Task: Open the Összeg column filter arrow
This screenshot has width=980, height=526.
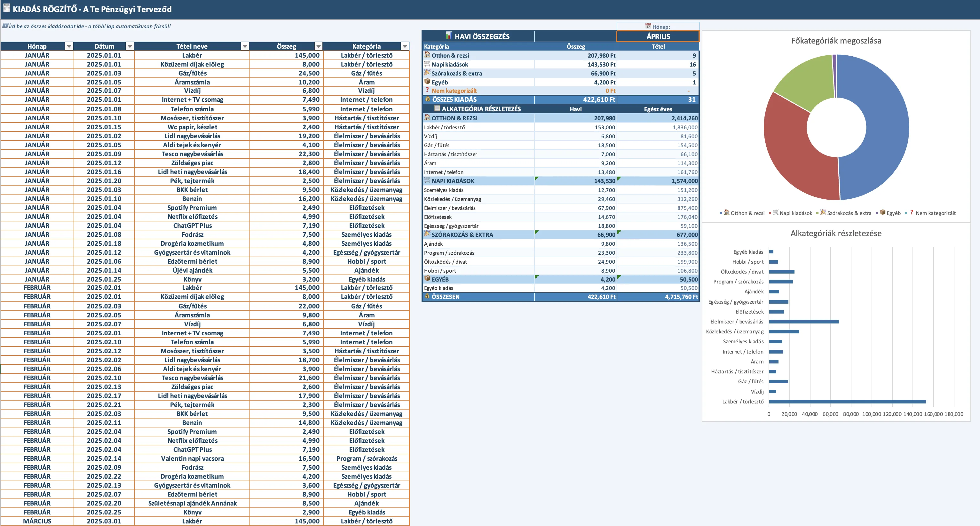Action: pos(319,46)
